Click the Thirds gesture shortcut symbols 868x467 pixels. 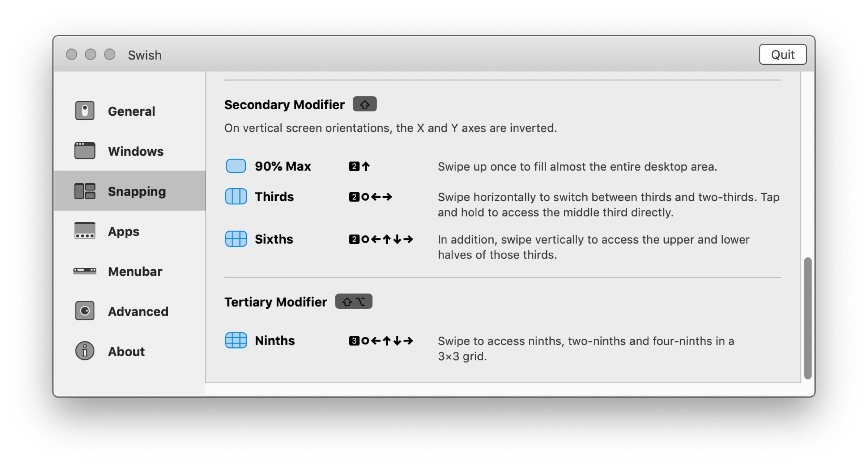(370, 197)
